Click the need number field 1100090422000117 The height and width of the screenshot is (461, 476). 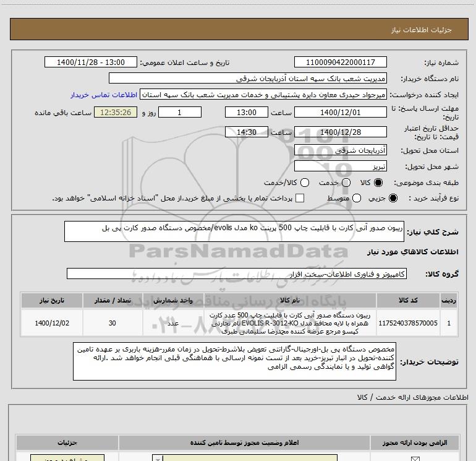click(x=340, y=62)
